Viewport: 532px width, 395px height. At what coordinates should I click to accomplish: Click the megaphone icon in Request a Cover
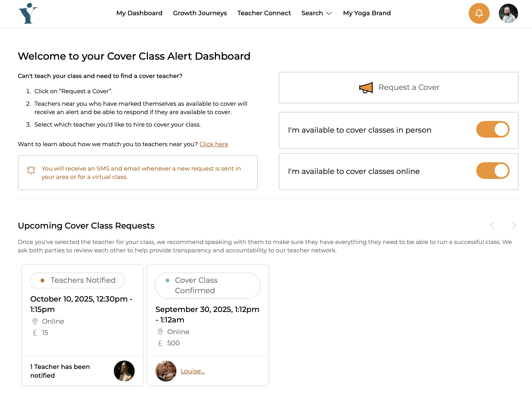coord(366,88)
